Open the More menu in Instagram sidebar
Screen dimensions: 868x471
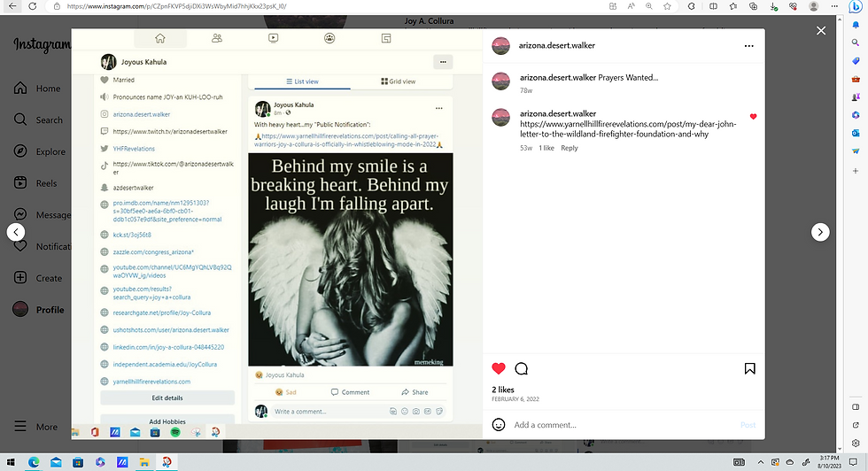click(x=35, y=426)
